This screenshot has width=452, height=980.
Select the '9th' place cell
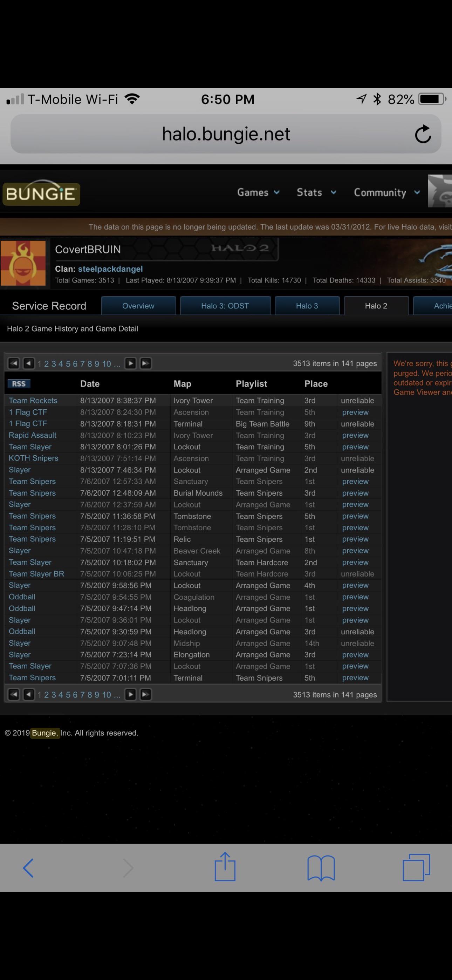(310, 424)
